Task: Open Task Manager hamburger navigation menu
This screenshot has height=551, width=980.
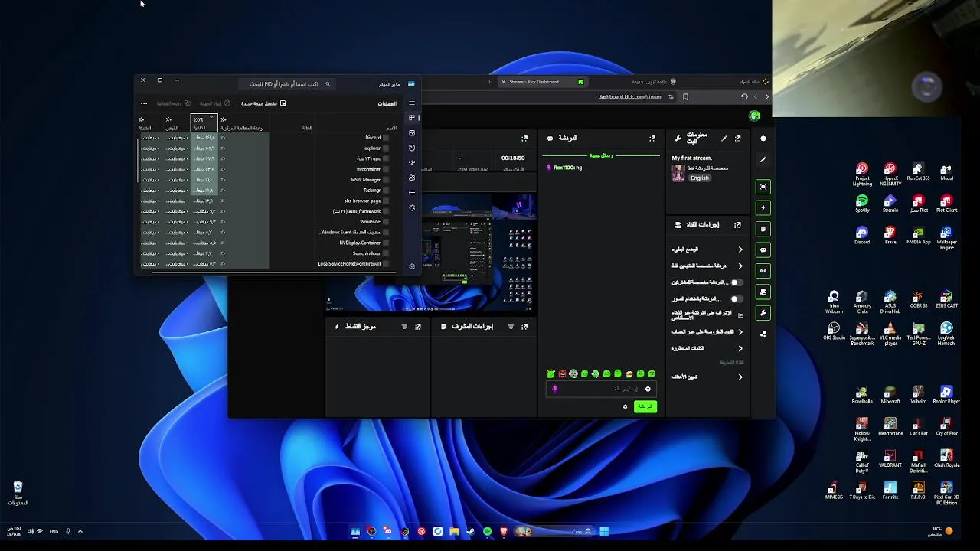Action: (411, 103)
